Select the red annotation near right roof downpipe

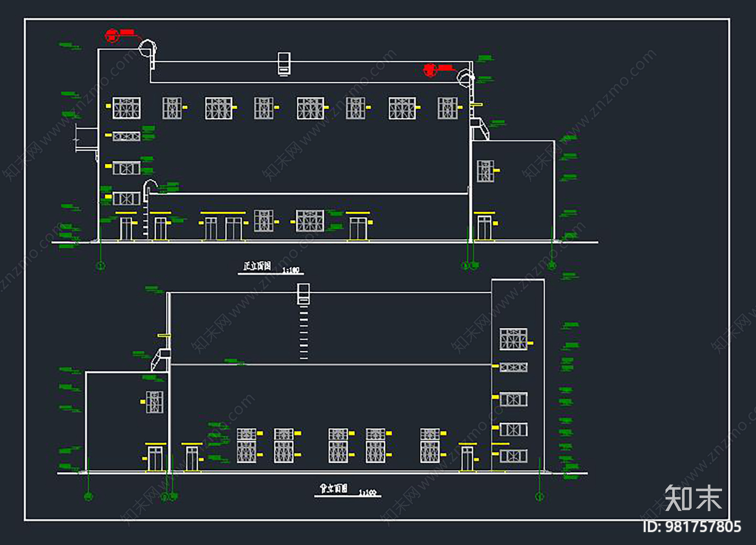click(439, 70)
